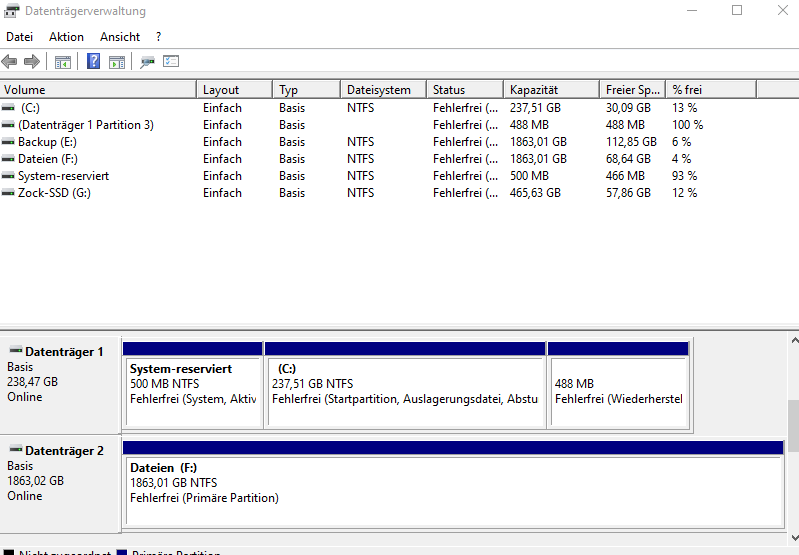Select the Zock-SSD (G:) volume name
Screen dimensions: 799x555
[55, 193]
